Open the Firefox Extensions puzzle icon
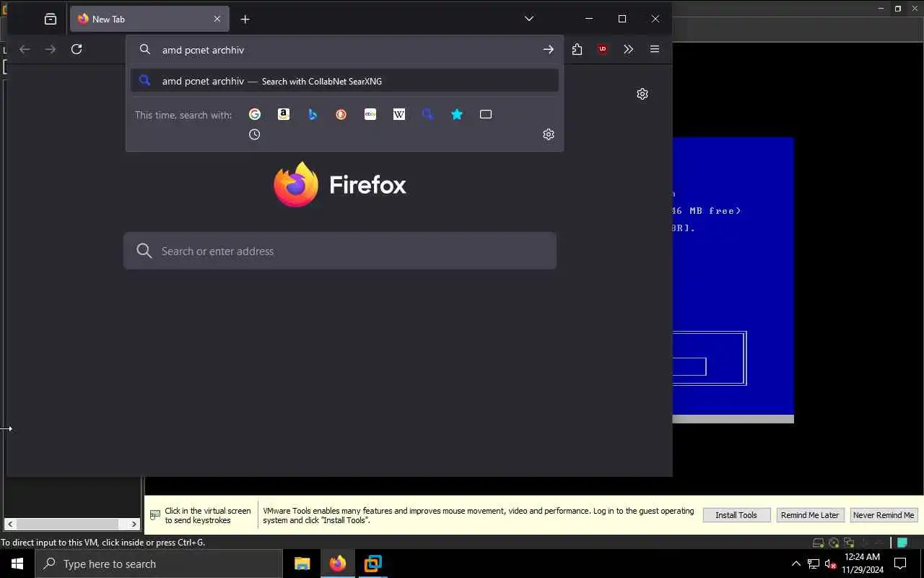 tap(577, 49)
